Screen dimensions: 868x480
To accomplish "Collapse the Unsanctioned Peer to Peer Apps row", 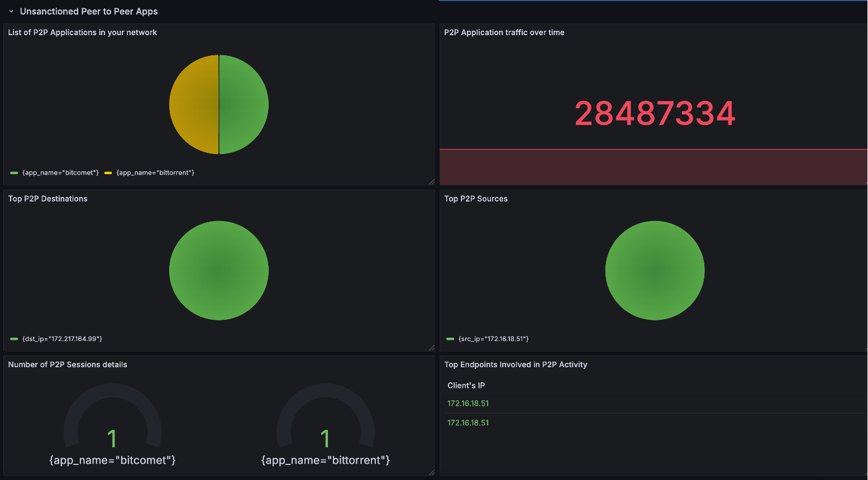I will pyautogui.click(x=11, y=11).
